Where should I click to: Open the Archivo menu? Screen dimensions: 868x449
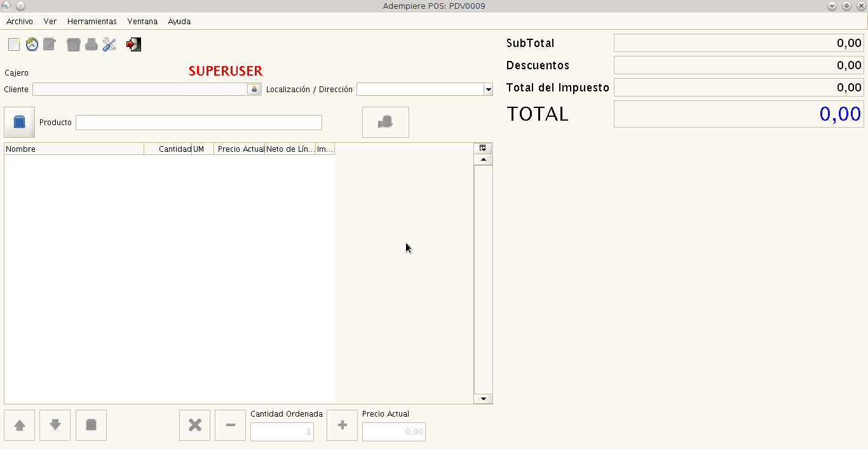[x=20, y=21]
